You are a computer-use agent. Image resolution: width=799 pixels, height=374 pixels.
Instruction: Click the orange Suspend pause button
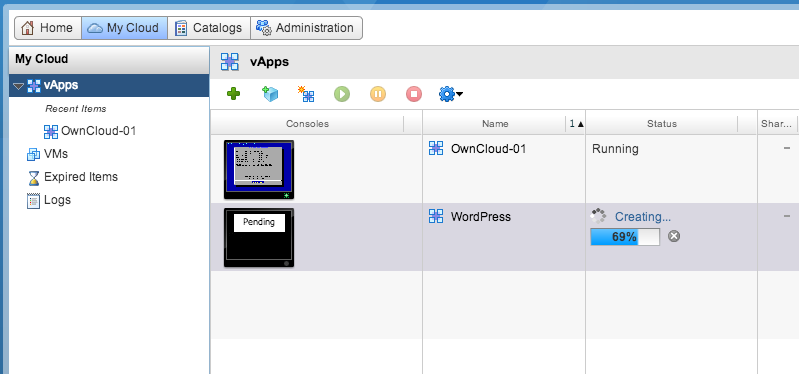[378, 94]
